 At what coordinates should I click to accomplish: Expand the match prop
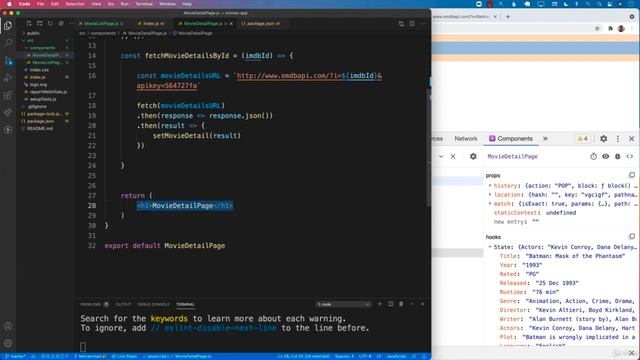(x=490, y=204)
